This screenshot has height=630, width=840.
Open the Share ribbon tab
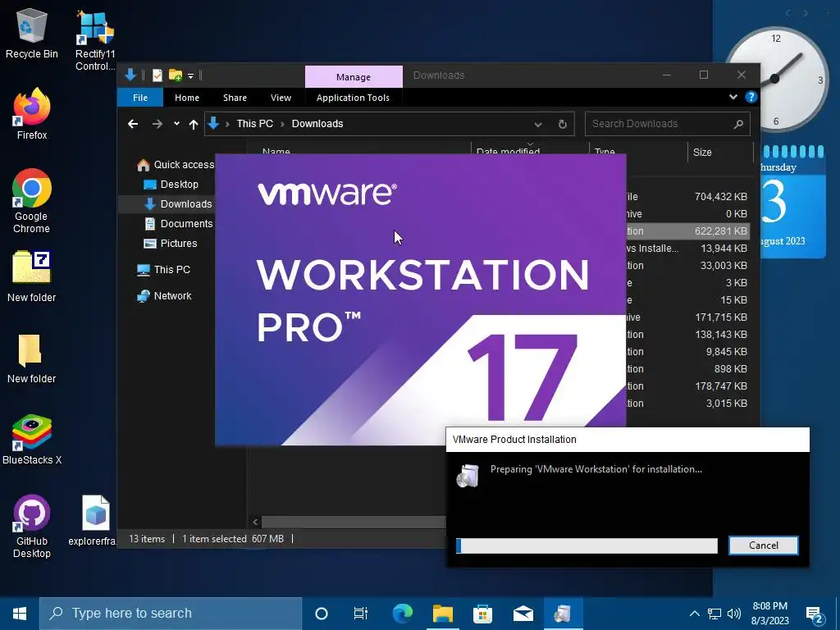tap(235, 98)
